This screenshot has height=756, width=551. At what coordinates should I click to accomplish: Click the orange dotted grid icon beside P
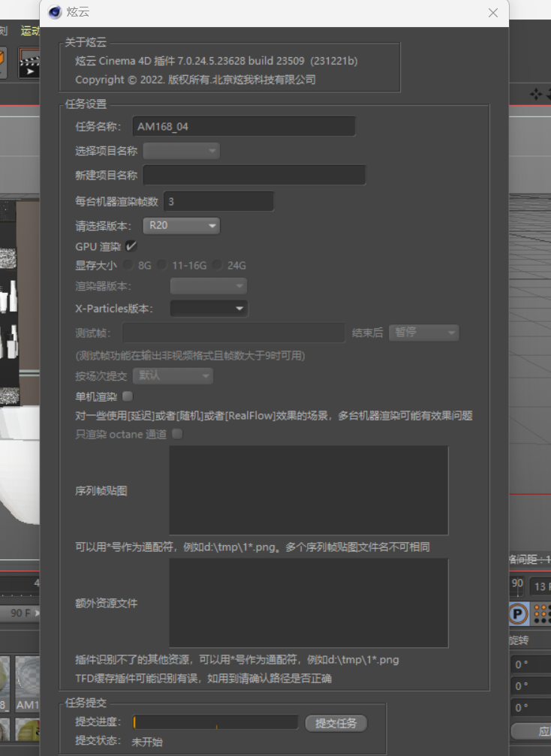(541, 614)
